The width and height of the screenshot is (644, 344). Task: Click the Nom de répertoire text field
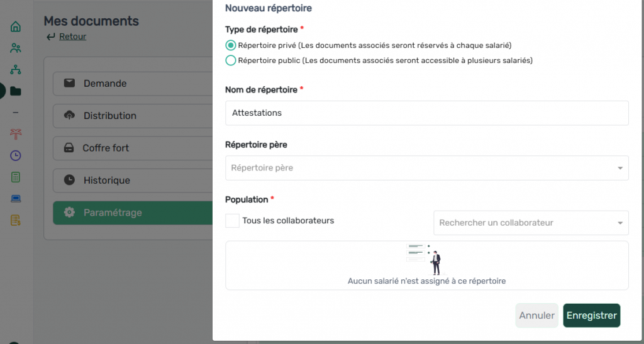(x=426, y=113)
